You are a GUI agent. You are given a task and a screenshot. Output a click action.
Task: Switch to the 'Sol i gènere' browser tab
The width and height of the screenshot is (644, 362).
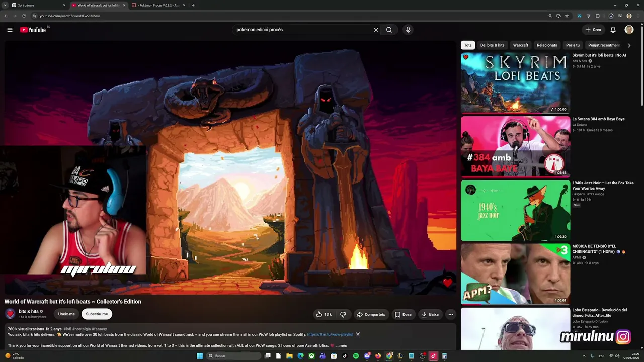click(39, 5)
